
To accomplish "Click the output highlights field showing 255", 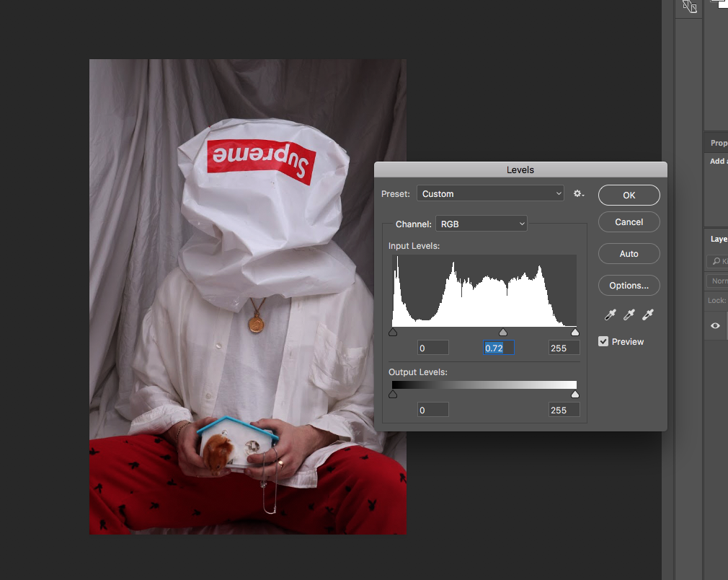I will (x=564, y=410).
